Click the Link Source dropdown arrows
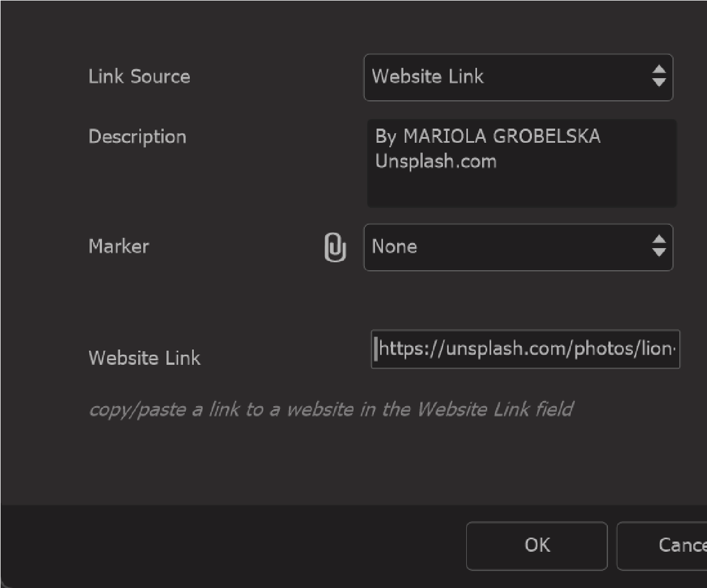This screenshot has height=588, width=707. click(x=658, y=76)
